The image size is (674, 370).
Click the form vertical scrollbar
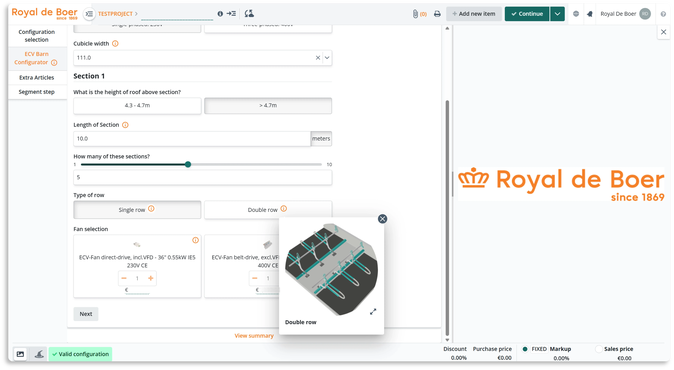coord(447,217)
